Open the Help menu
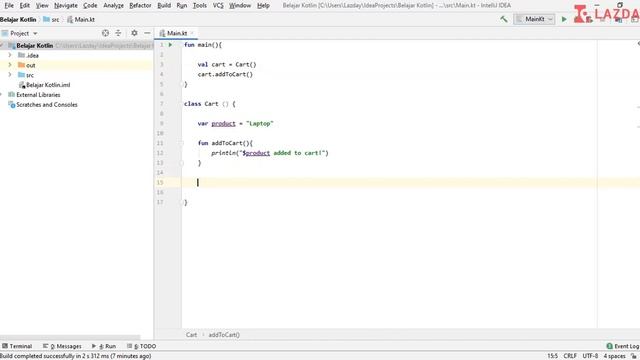 tap(263, 6)
